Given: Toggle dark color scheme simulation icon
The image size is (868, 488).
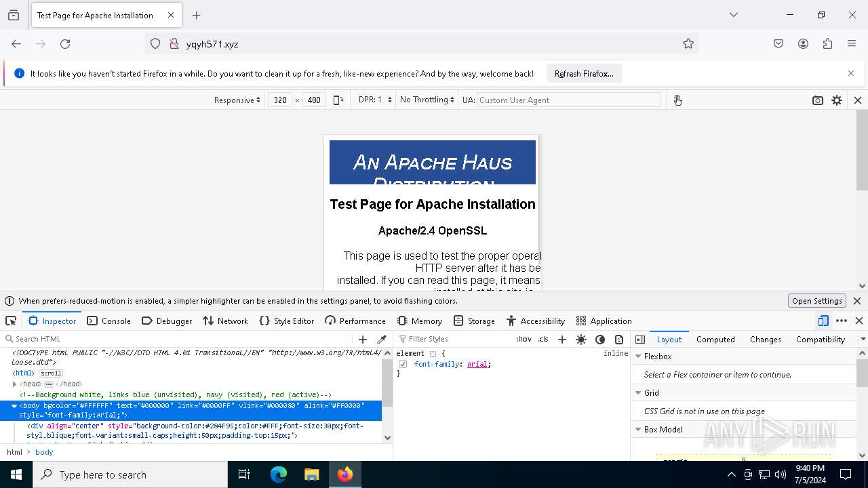Looking at the screenshot, I should 600,339.
